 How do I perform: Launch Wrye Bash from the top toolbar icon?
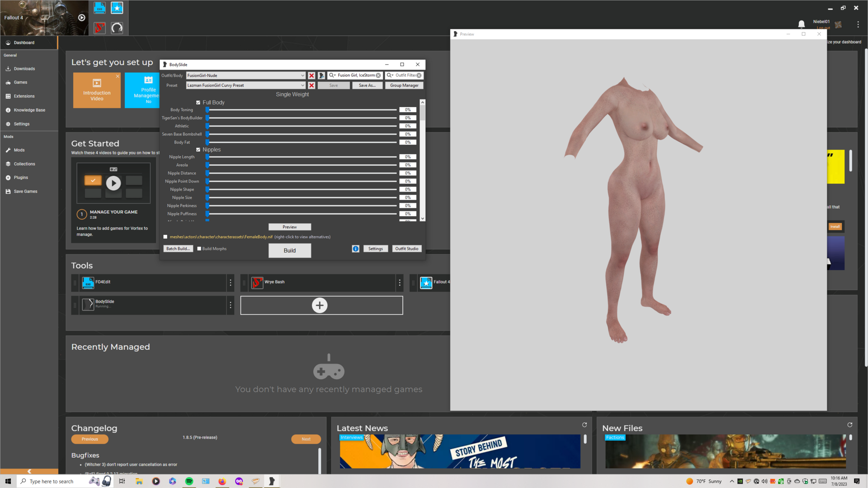click(x=100, y=28)
